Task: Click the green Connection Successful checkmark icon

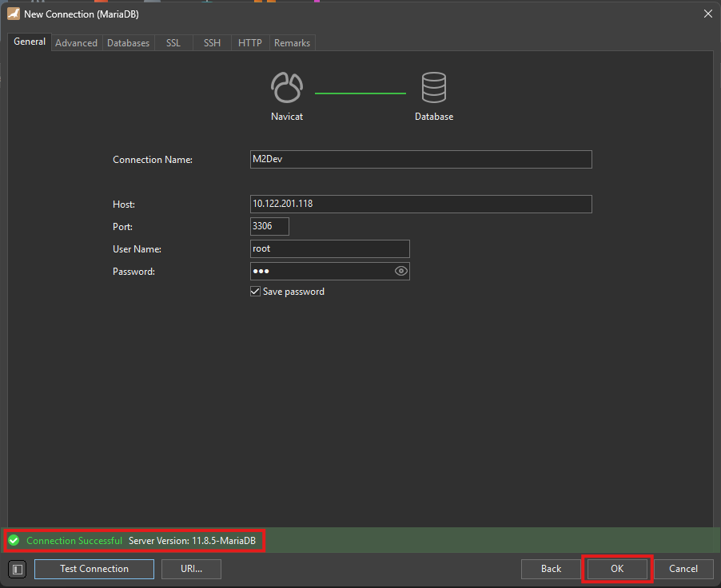Action: [x=14, y=541]
